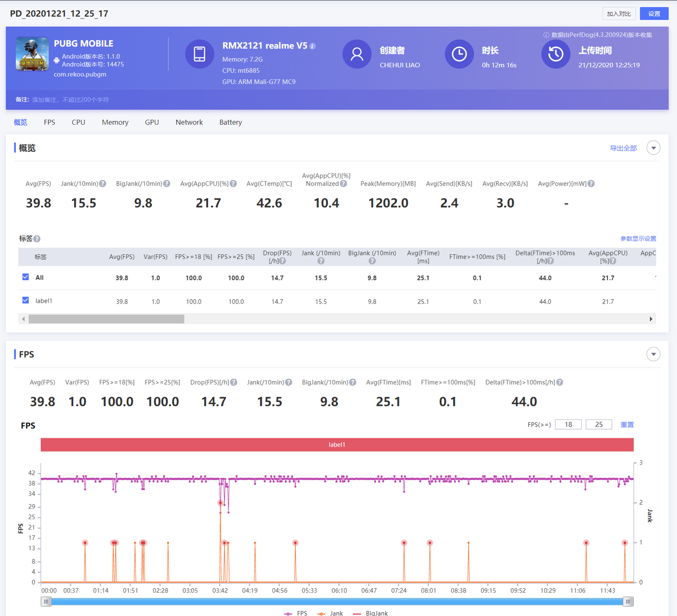The image size is (677, 616).
Task: Toggle the label1 row checkbox
Action: pyautogui.click(x=26, y=300)
